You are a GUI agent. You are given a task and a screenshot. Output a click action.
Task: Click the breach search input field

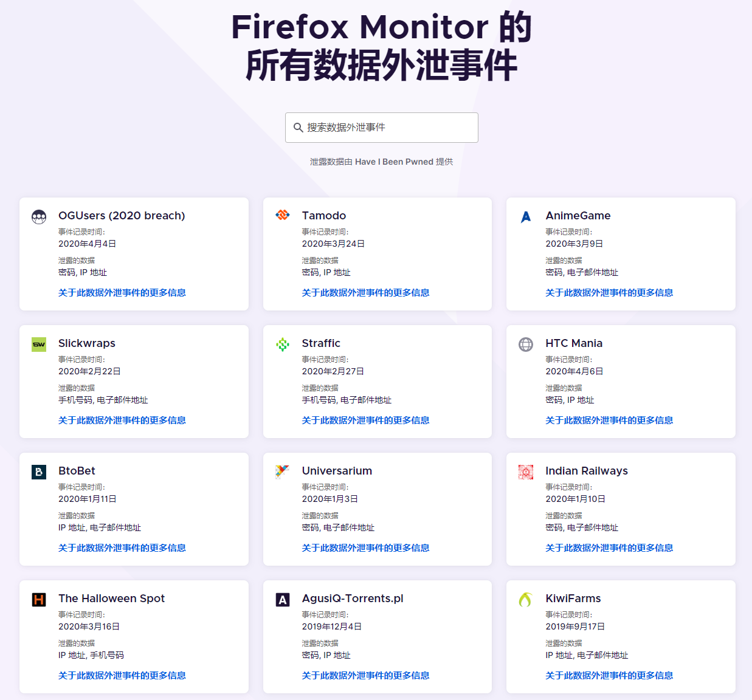[381, 127]
